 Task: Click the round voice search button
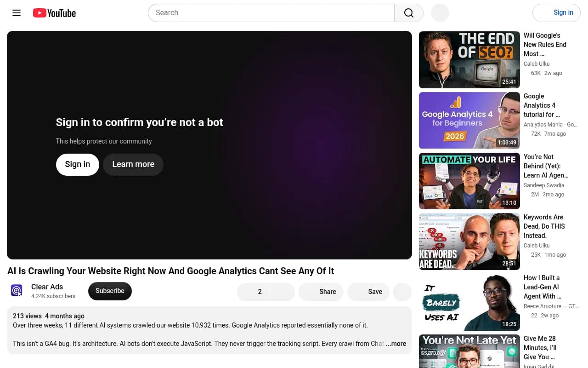(x=440, y=13)
